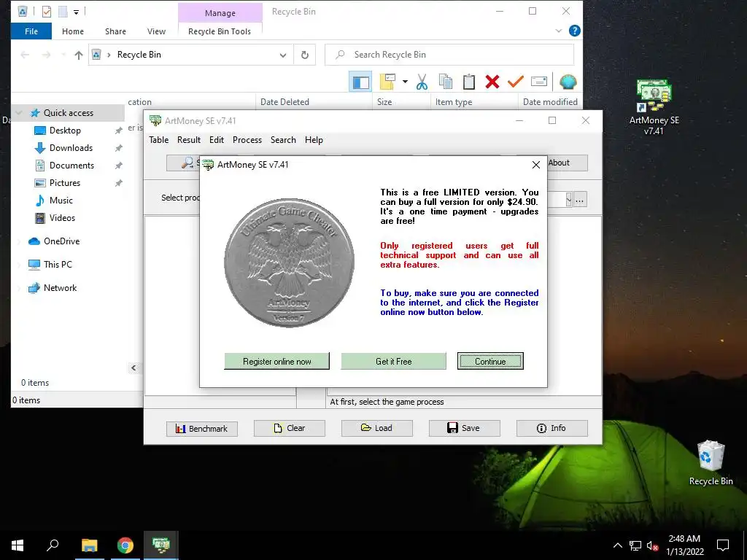Select the Recycle Bin Tools tab
This screenshot has width=747, height=560.
220,31
